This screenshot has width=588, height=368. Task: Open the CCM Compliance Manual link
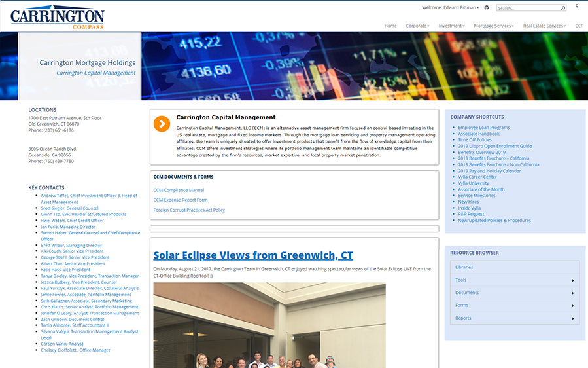[179, 190]
